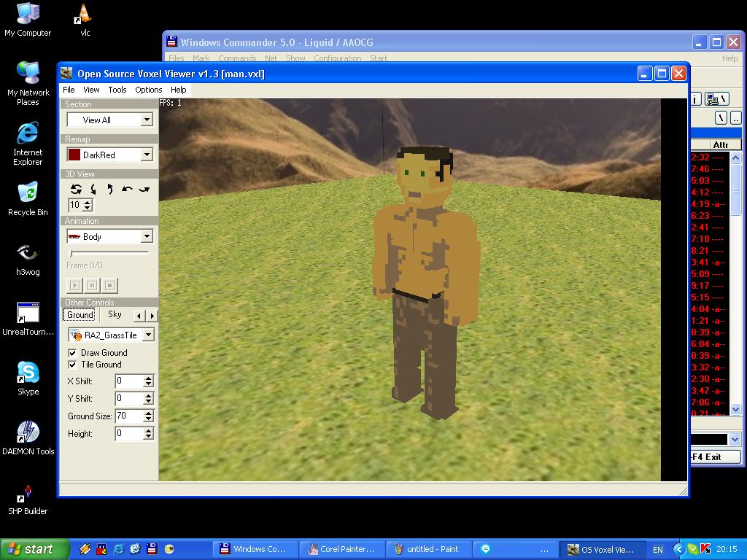Open the Section View All dropdown
The width and height of the screenshot is (747, 560).
tap(147, 120)
